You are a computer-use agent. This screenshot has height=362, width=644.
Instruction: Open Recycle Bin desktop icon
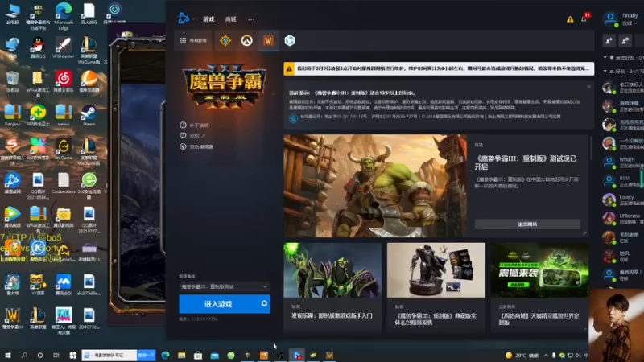point(12,81)
